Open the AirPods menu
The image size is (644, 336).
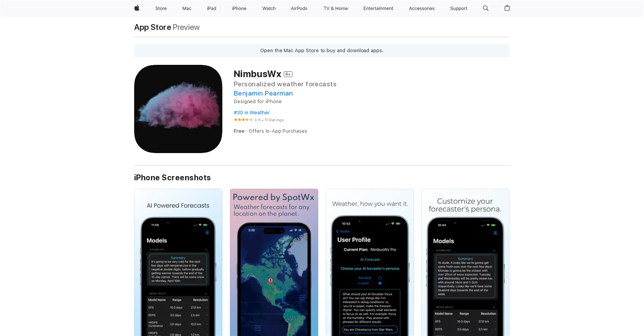tap(299, 8)
